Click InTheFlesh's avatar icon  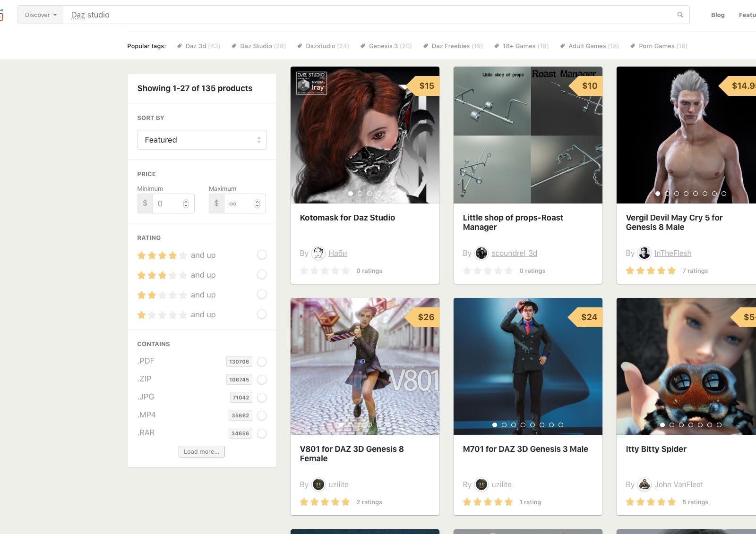pyautogui.click(x=644, y=254)
